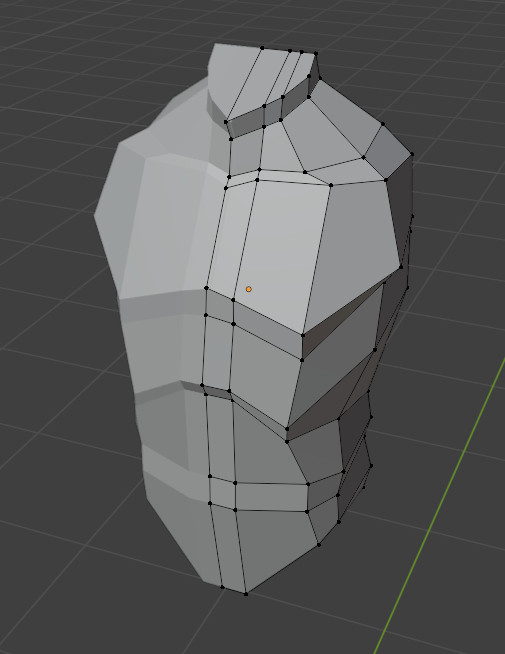505x654 pixels.
Task: Click the orange origin point on the chest
Action: tap(249, 289)
